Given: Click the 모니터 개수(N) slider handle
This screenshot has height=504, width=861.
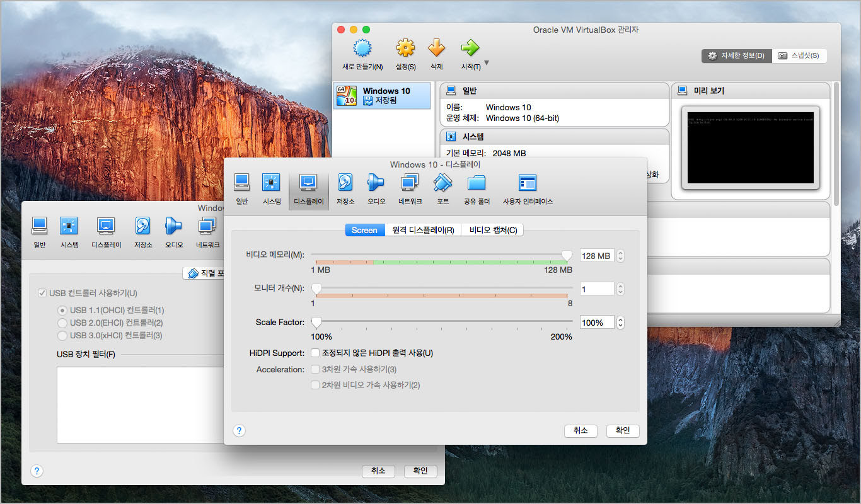Looking at the screenshot, I should click(316, 289).
